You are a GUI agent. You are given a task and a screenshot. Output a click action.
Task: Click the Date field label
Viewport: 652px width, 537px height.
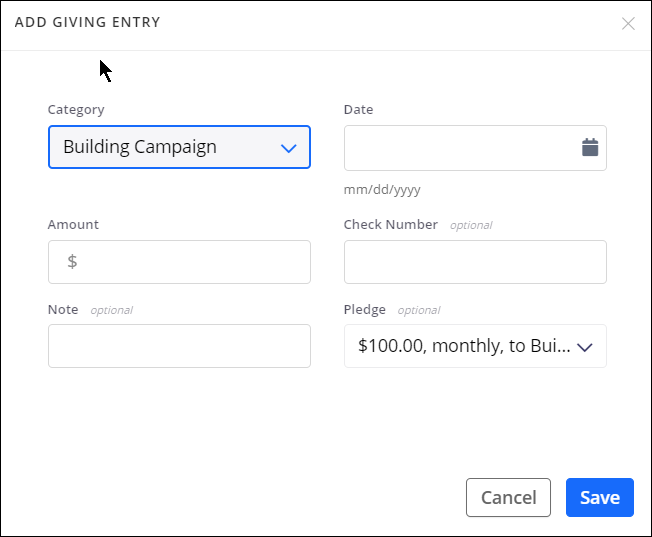[x=358, y=110]
